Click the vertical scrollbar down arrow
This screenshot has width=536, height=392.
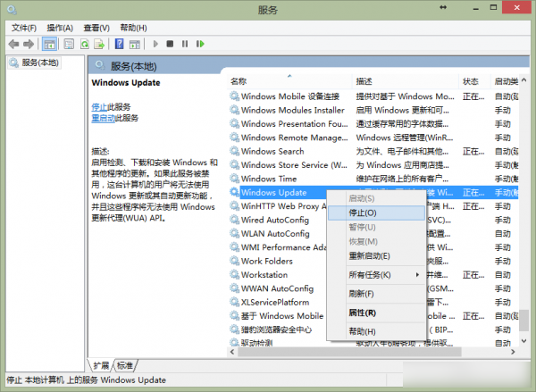pyautogui.click(x=523, y=341)
